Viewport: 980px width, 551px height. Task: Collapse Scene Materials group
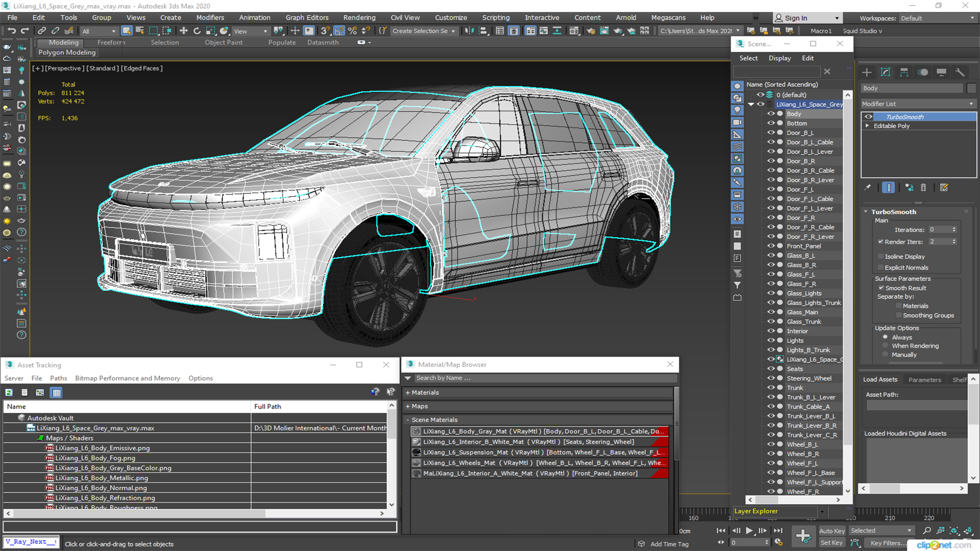pos(408,420)
